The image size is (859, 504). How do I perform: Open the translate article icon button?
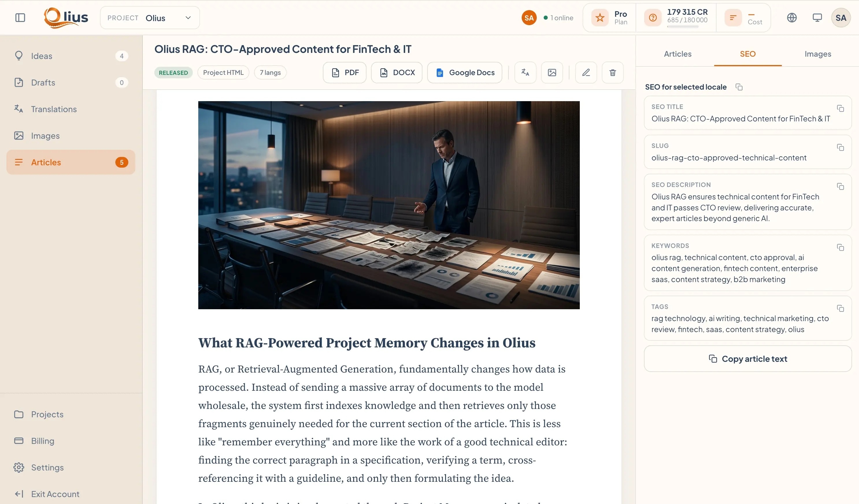(525, 73)
